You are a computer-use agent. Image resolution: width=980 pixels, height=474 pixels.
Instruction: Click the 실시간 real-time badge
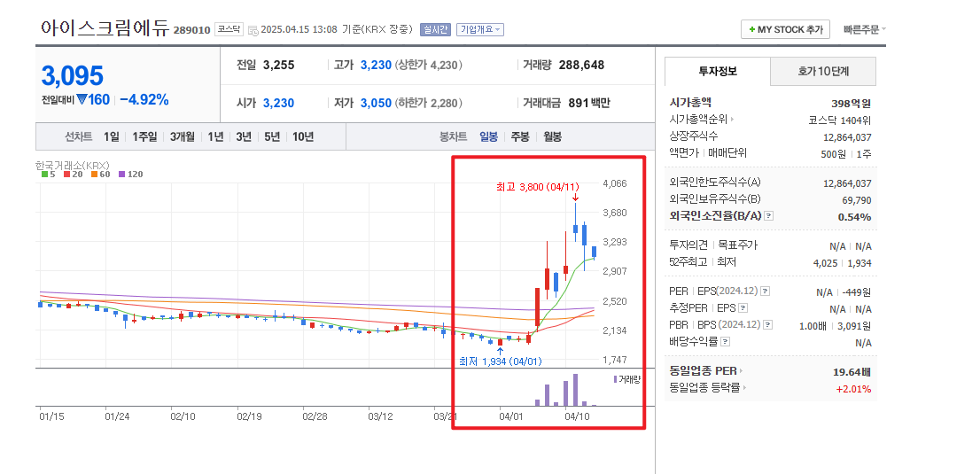coord(435,29)
